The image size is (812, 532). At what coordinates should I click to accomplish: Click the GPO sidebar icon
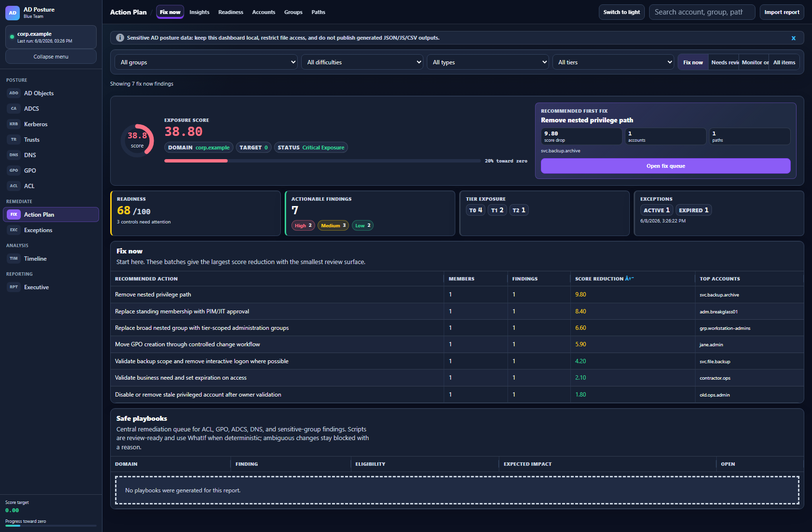[14, 171]
